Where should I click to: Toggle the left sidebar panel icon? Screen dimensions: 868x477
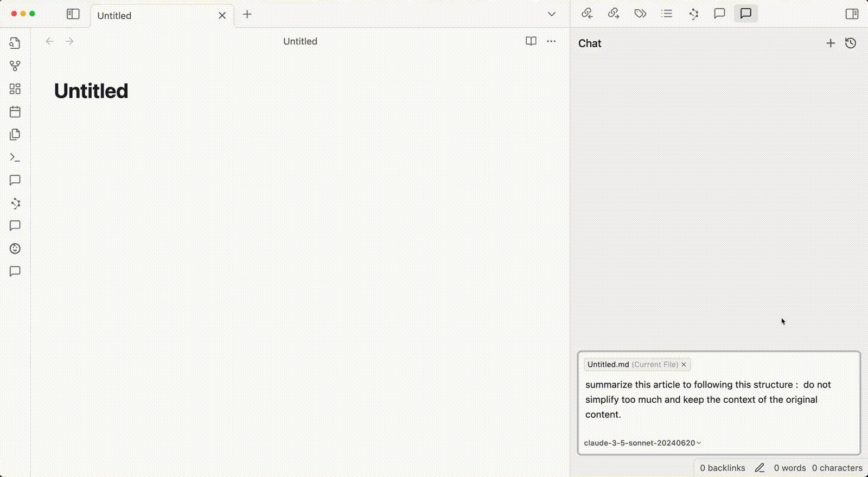coord(73,14)
